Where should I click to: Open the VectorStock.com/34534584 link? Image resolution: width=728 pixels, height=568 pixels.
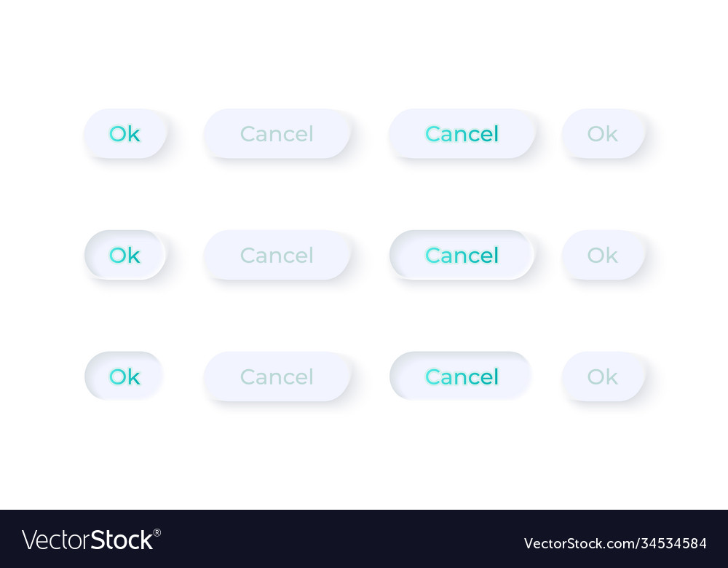click(x=615, y=543)
